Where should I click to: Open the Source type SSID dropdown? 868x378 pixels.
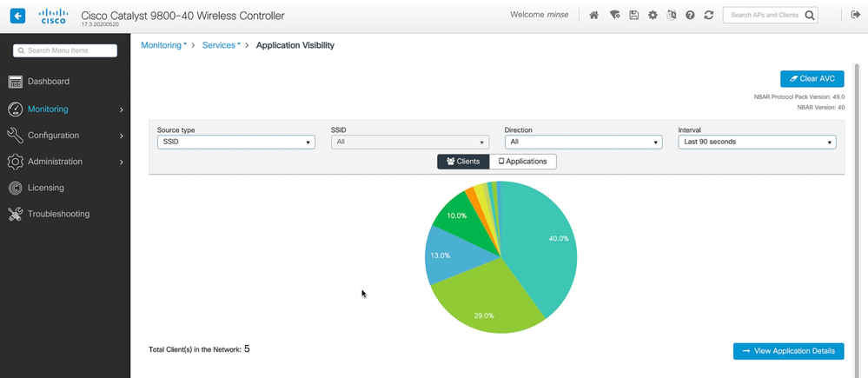(236, 143)
